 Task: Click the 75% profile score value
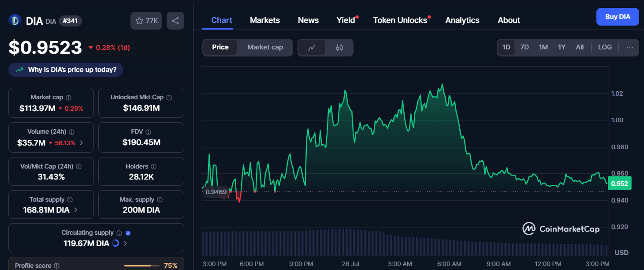[x=171, y=266]
